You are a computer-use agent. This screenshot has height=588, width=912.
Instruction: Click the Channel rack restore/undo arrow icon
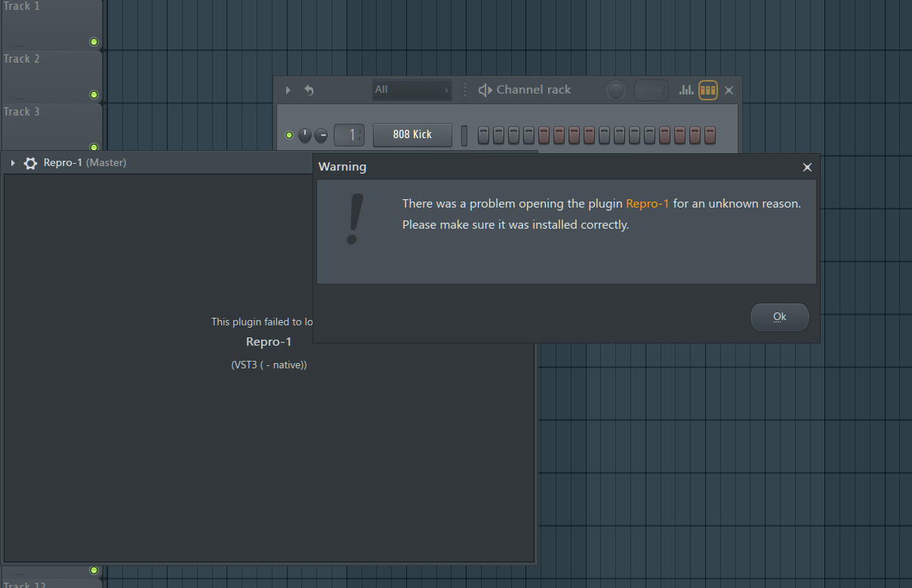[309, 90]
